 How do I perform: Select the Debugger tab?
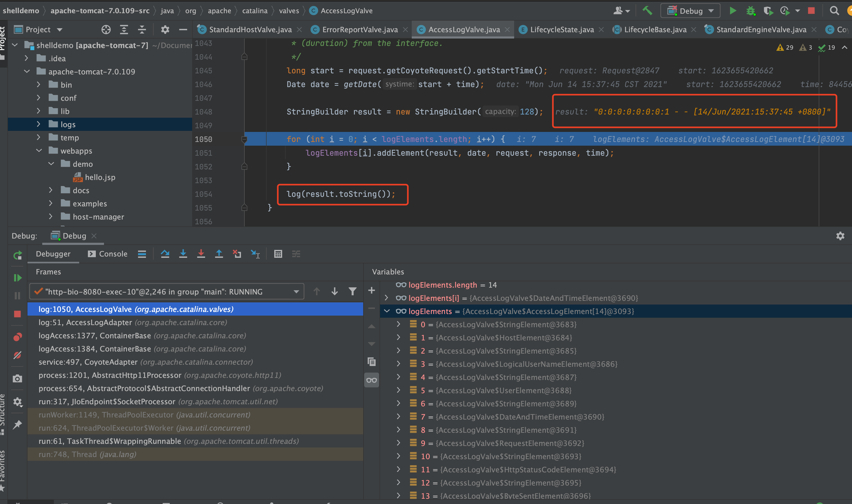(x=53, y=254)
